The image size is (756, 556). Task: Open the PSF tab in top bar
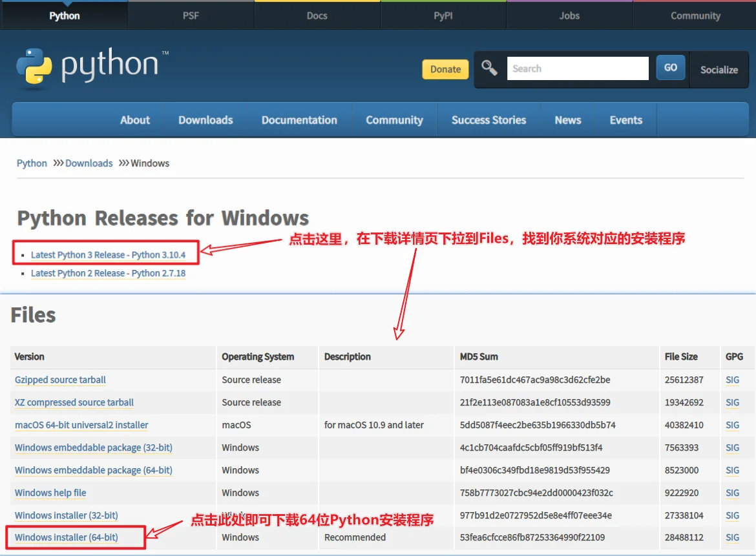tap(191, 16)
